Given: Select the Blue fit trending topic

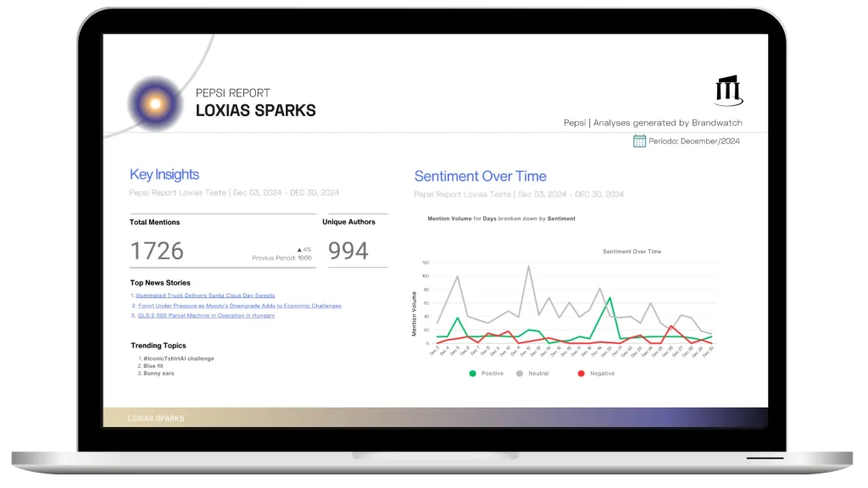Looking at the screenshot, I should click(155, 366).
